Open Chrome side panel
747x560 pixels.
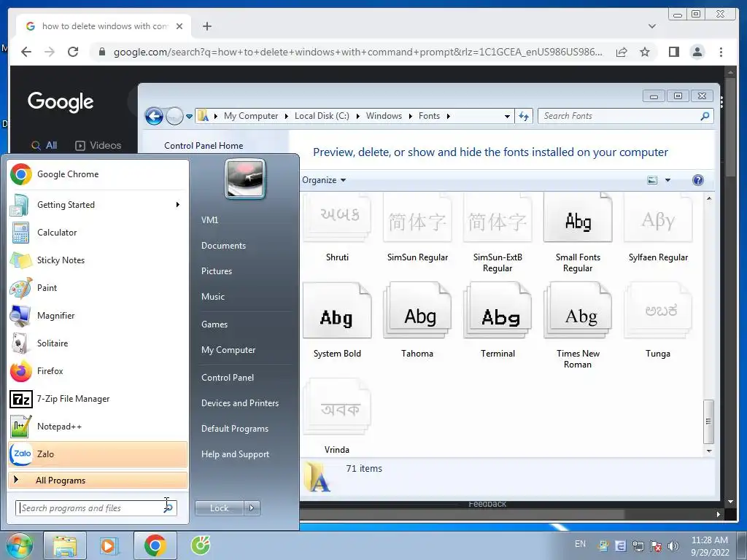673,52
